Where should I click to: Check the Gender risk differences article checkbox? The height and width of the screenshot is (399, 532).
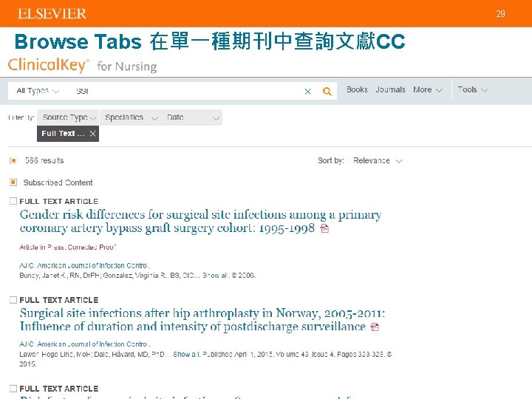pyautogui.click(x=13, y=201)
